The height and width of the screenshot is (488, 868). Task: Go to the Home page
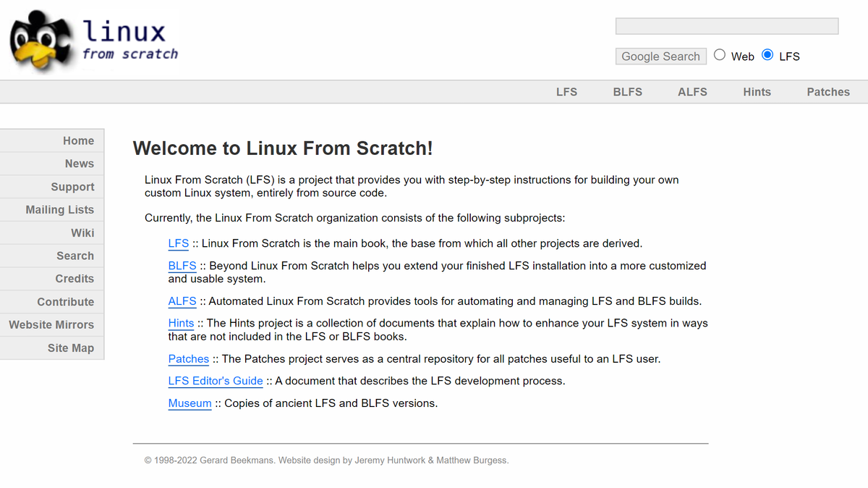click(78, 140)
